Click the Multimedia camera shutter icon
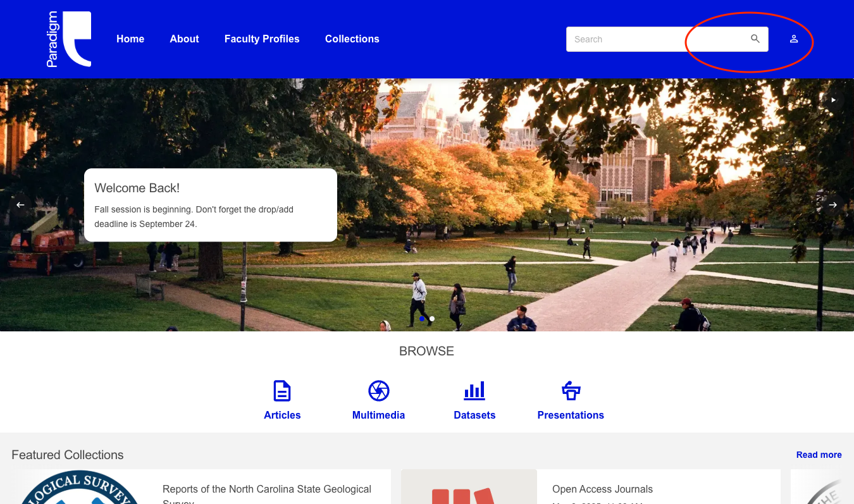The height and width of the screenshot is (504, 854). tap(378, 391)
